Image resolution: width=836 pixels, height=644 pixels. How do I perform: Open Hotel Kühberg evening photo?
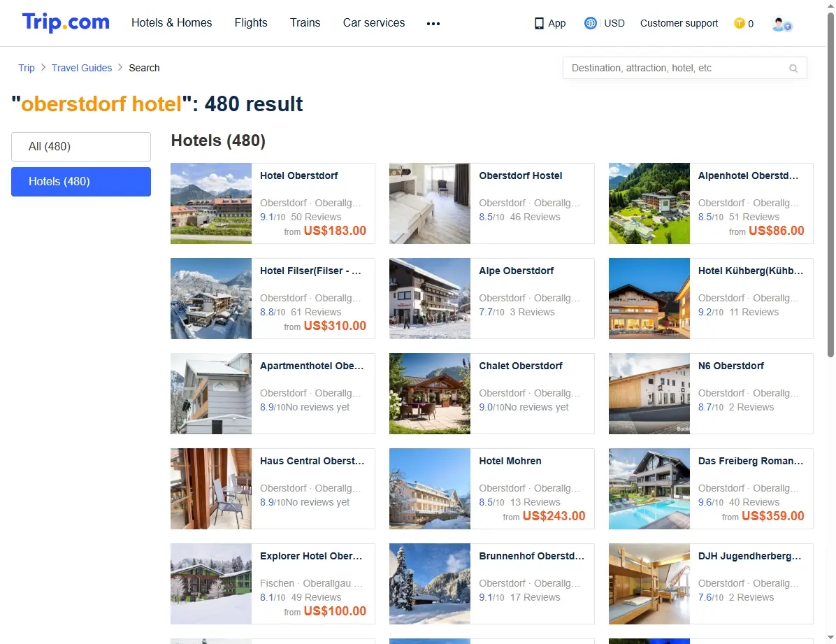(x=649, y=299)
